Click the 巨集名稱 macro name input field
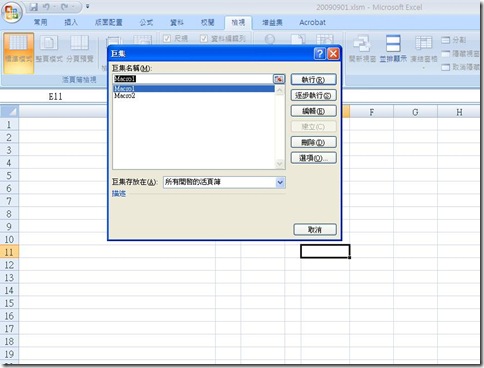 (193, 79)
